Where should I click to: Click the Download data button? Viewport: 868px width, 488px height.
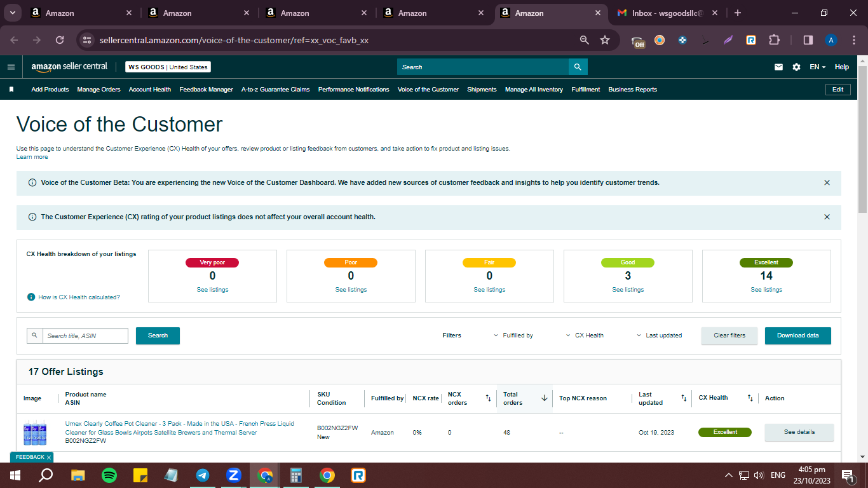tap(798, 335)
